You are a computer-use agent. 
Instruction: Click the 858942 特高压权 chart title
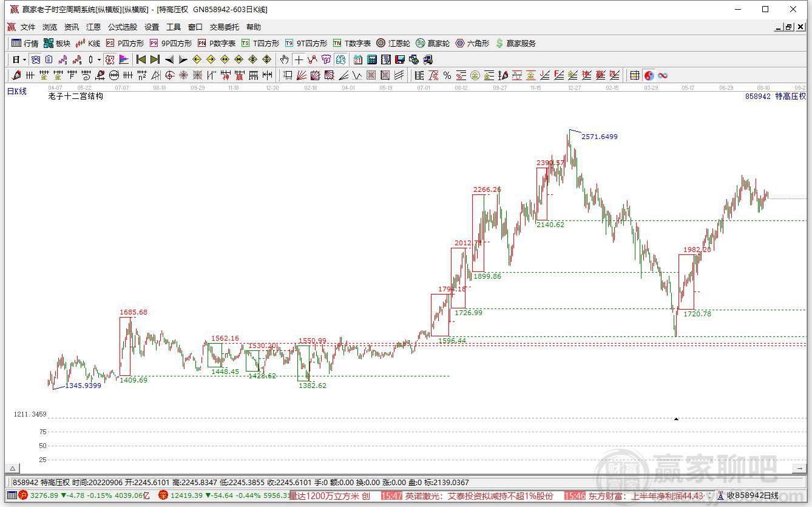tap(776, 96)
